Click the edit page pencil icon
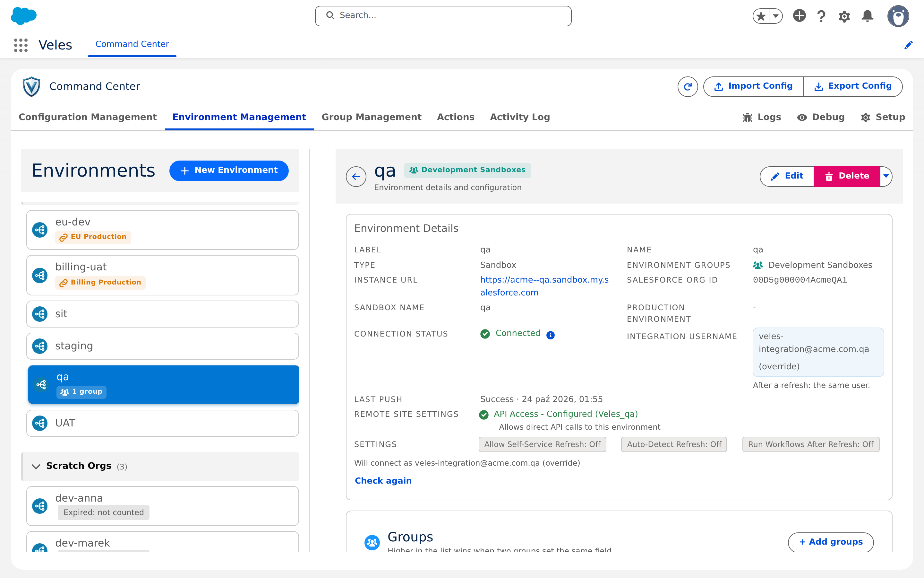This screenshot has width=924, height=578. pos(908,45)
